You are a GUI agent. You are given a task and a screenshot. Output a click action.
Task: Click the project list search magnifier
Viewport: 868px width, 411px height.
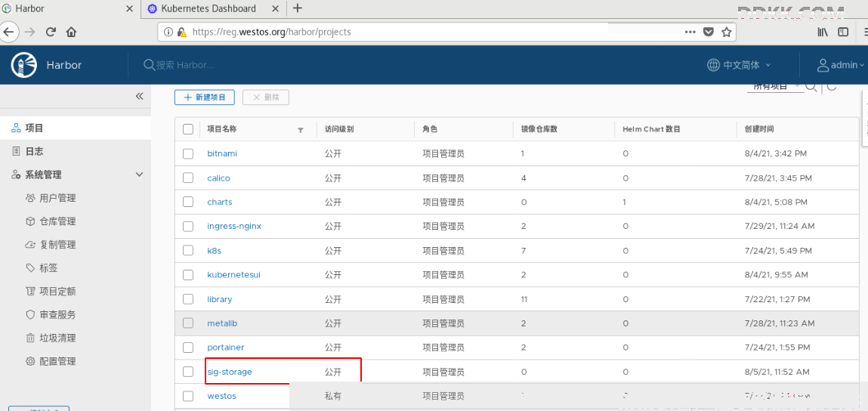click(x=811, y=86)
